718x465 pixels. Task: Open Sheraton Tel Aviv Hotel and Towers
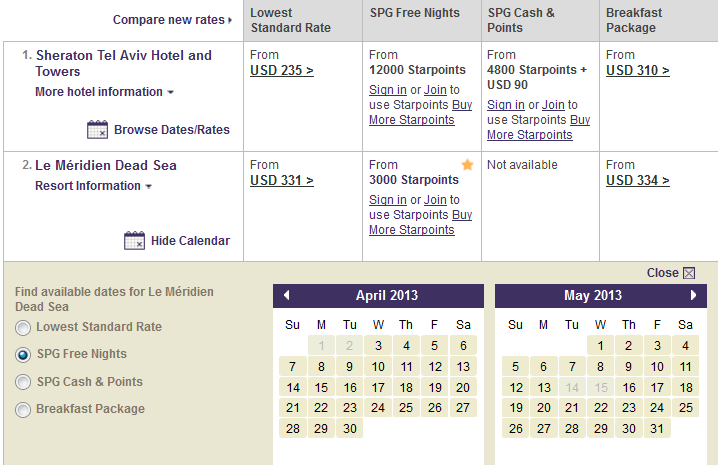pos(124,63)
